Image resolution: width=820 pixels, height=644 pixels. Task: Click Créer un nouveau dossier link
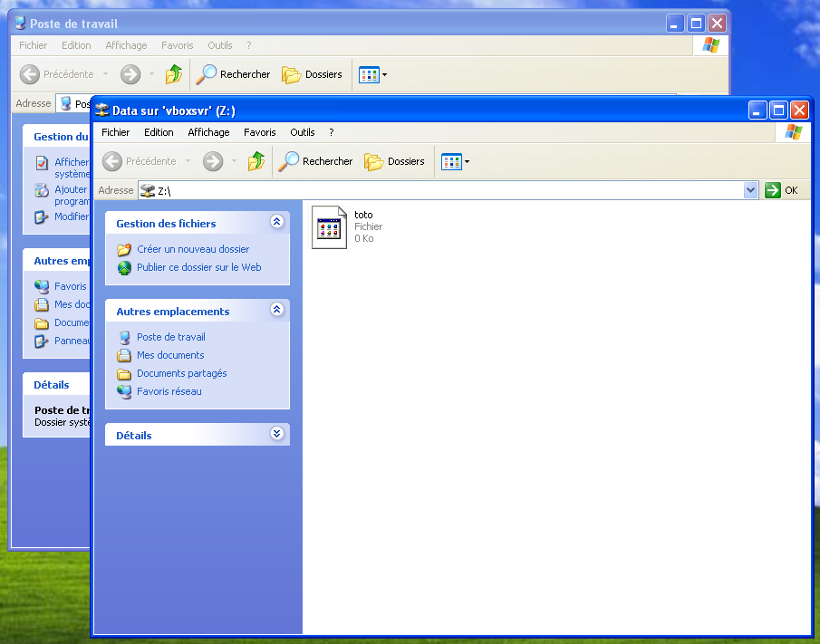click(x=192, y=249)
